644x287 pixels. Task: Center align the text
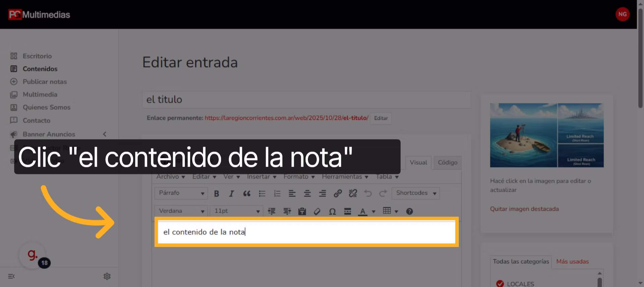pos(307,193)
